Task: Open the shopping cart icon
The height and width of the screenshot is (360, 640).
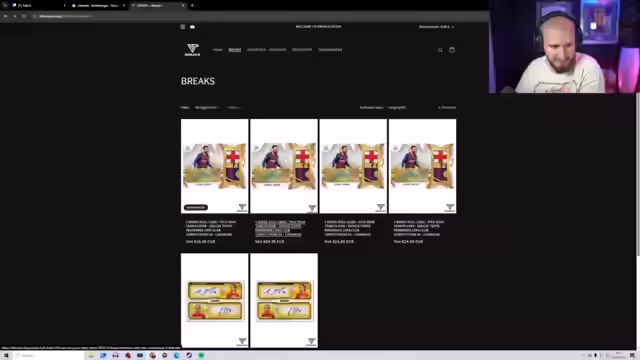Action: [452, 50]
